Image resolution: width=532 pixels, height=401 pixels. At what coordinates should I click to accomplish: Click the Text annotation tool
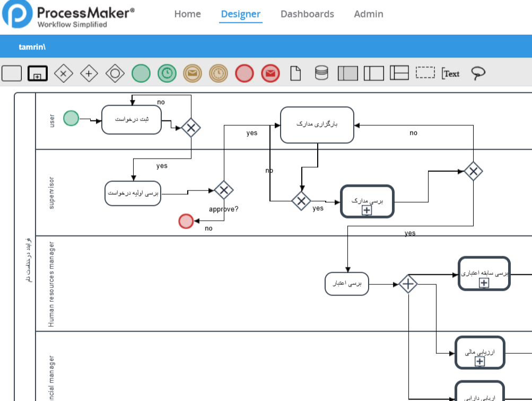pyautogui.click(x=451, y=74)
